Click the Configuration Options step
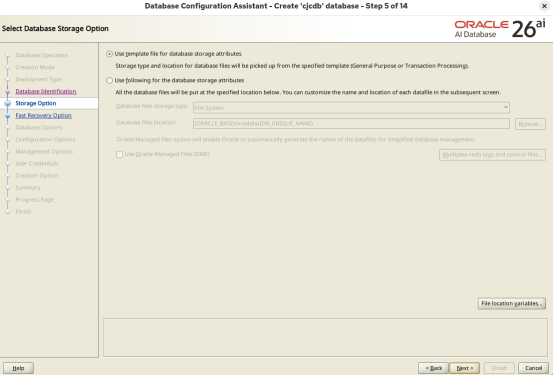Viewport: 554px width, 375px height. coord(45,139)
